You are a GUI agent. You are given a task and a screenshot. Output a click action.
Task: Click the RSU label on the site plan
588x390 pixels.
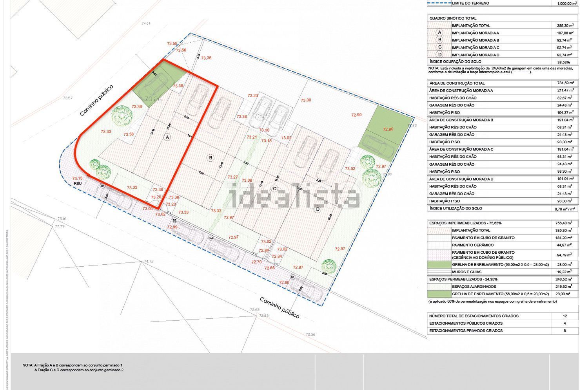[78, 183]
